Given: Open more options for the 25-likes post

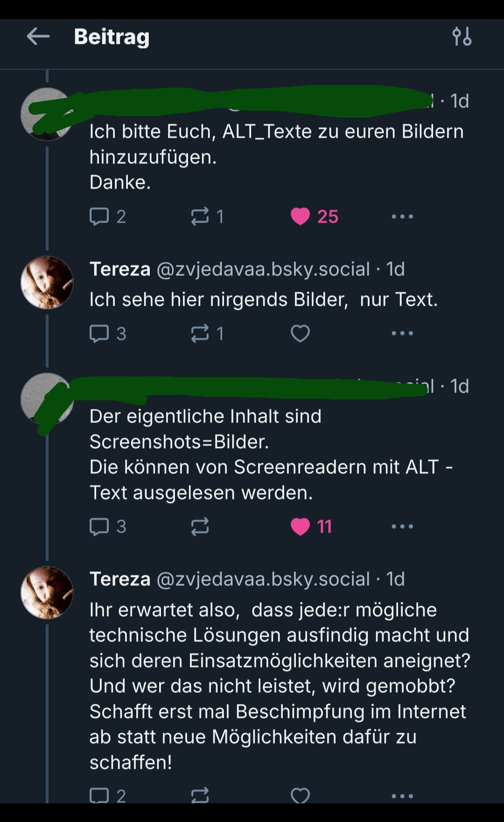Looking at the screenshot, I should (402, 217).
